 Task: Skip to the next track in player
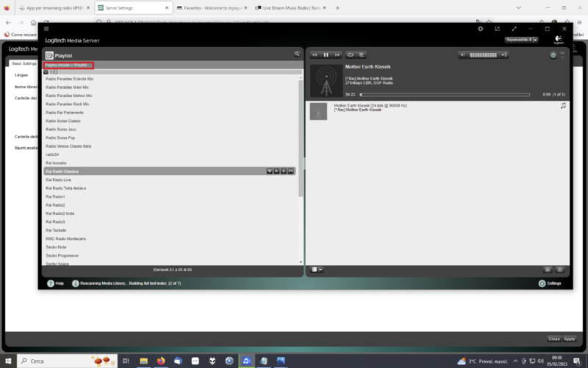pyautogui.click(x=337, y=54)
